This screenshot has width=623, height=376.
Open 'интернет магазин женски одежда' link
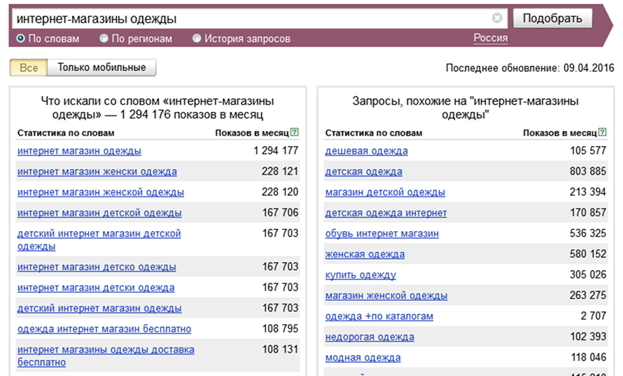coord(97,172)
